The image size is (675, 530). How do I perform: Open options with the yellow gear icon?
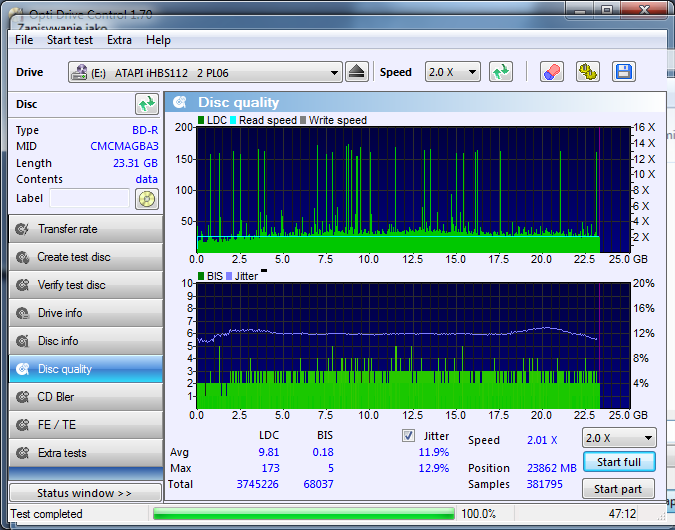tap(588, 72)
